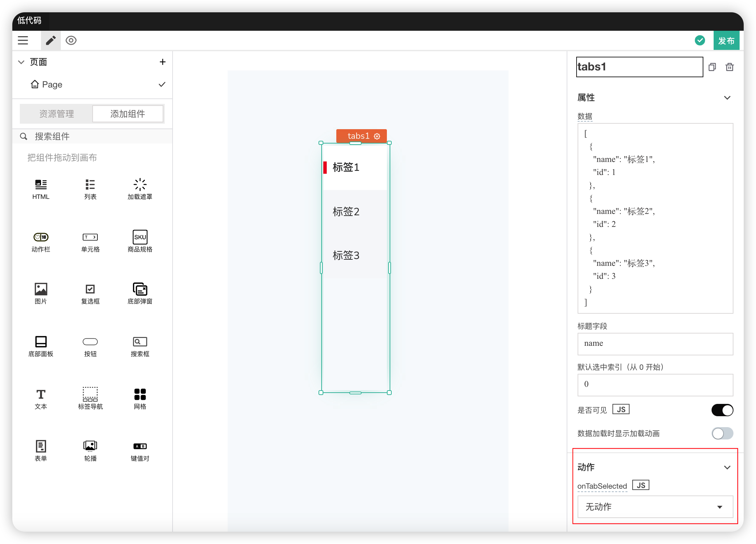
Task: Select the pencil edit mode icon
Action: (x=51, y=41)
